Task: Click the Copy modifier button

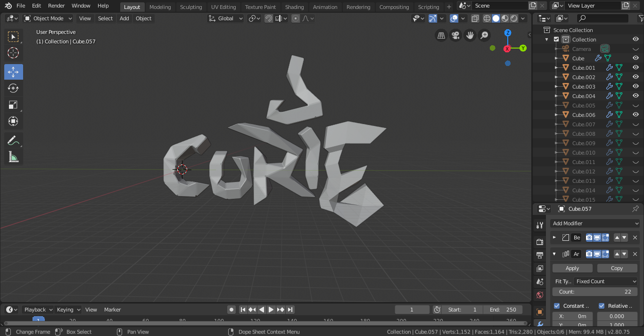Action: [x=617, y=268]
